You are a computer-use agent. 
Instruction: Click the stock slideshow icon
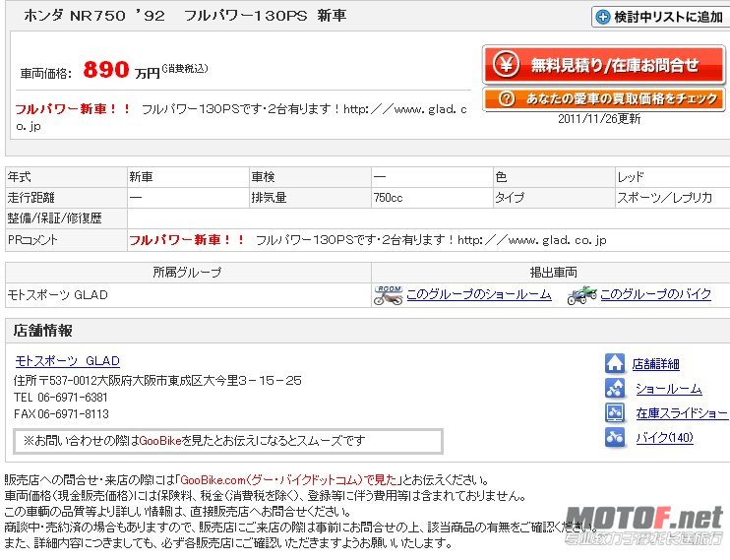tap(615, 412)
